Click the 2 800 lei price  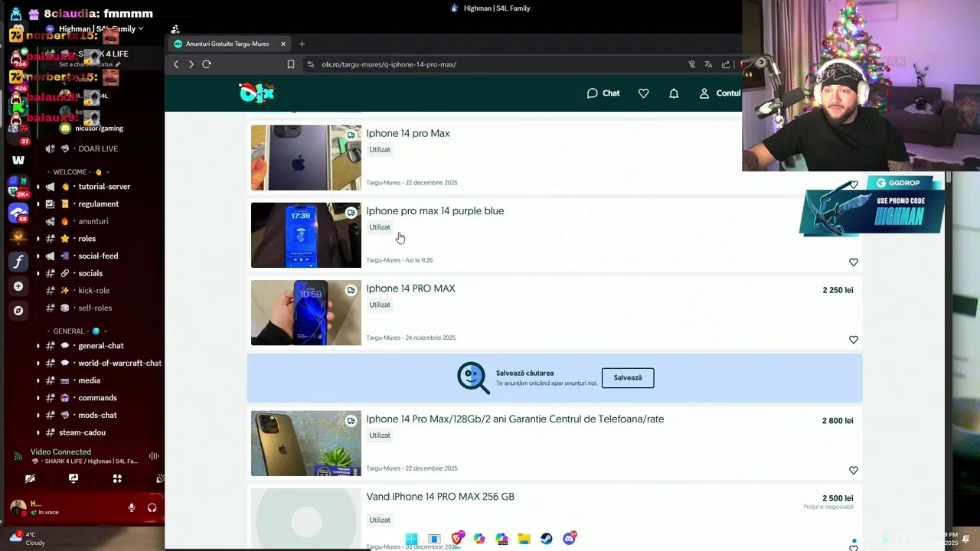[x=838, y=421]
